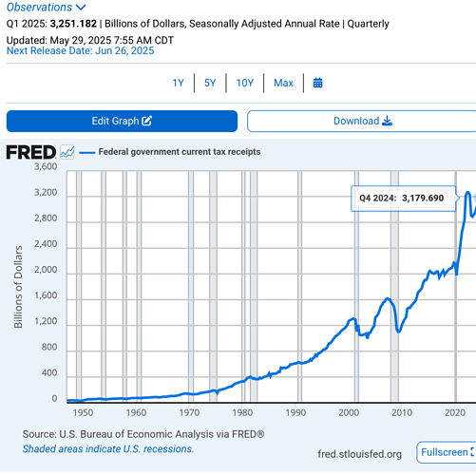Click the pencil icon on Edit Graph
This screenshot has width=476, height=475.
coord(147,121)
